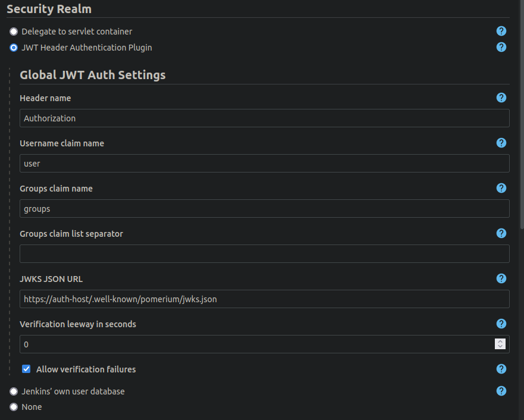The image size is (524, 420).
Task: Show help for Verification leeway in seconds
Action: [x=501, y=324]
